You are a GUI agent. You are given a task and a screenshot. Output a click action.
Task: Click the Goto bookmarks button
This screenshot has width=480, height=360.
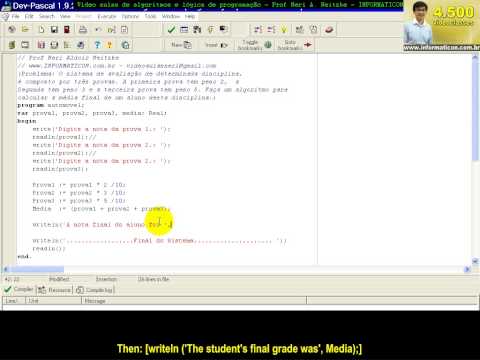click(x=295, y=45)
